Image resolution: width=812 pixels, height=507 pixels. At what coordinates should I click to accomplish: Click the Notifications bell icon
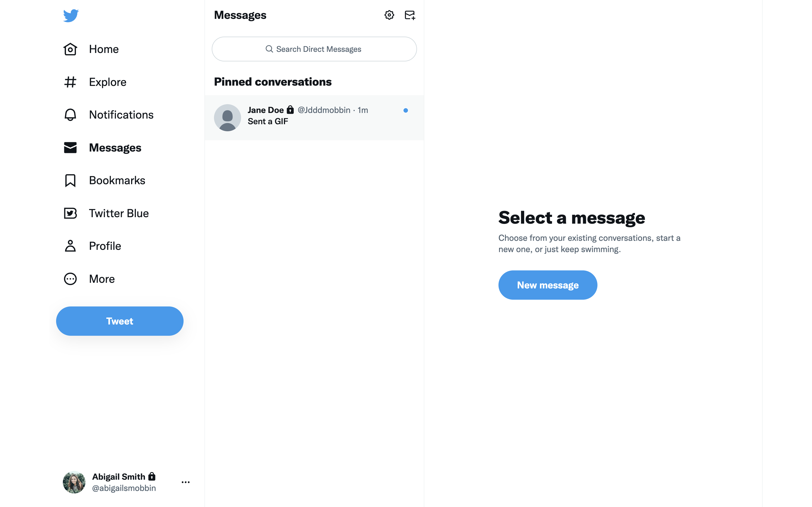[x=70, y=115]
